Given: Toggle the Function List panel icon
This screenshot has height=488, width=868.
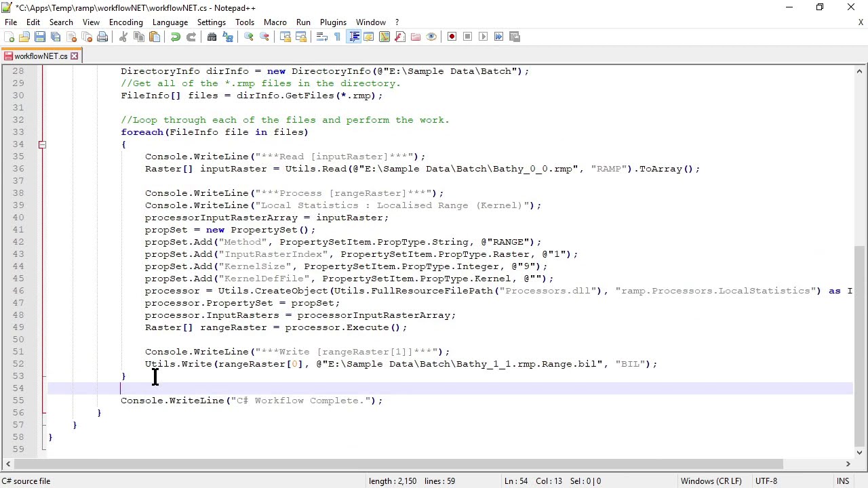Looking at the screenshot, I should pos(400,37).
